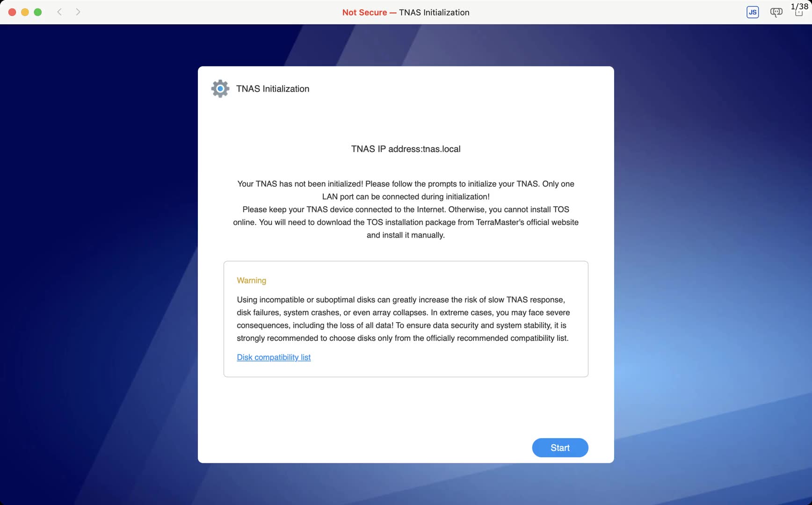
Task: Click the "keep your TNAS device connected" paragraph
Action: [x=406, y=222]
